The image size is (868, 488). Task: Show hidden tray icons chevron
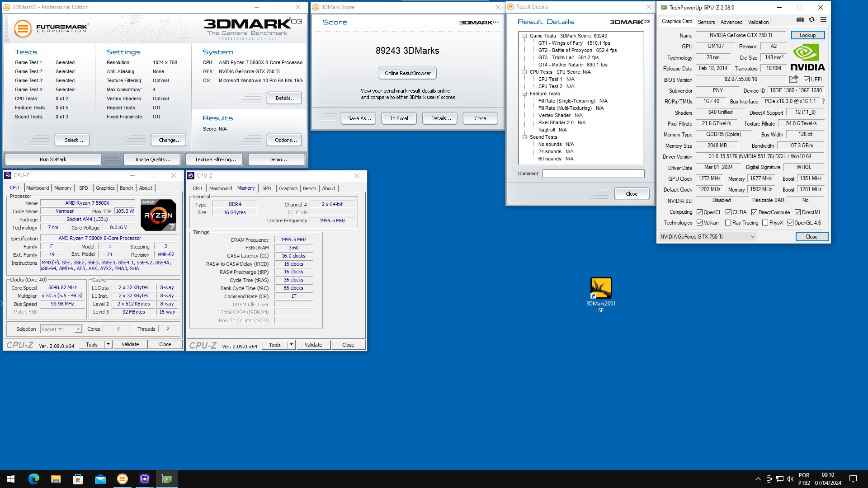pyautogui.click(x=758, y=479)
